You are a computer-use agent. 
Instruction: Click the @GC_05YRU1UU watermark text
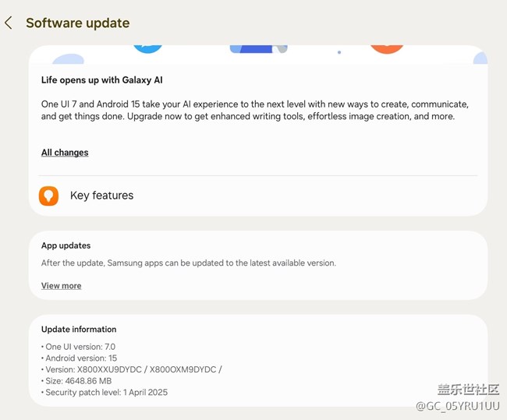click(457, 406)
